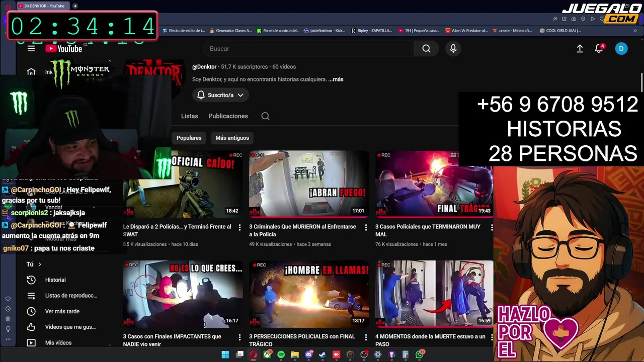Viewport: 644px width, 362px height.
Task: Open Opera sidebar lightbulb icon
Action: pyautogui.click(x=8, y=329)
